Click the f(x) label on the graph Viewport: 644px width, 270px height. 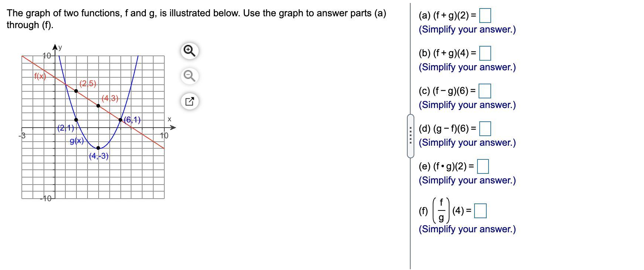40,77
